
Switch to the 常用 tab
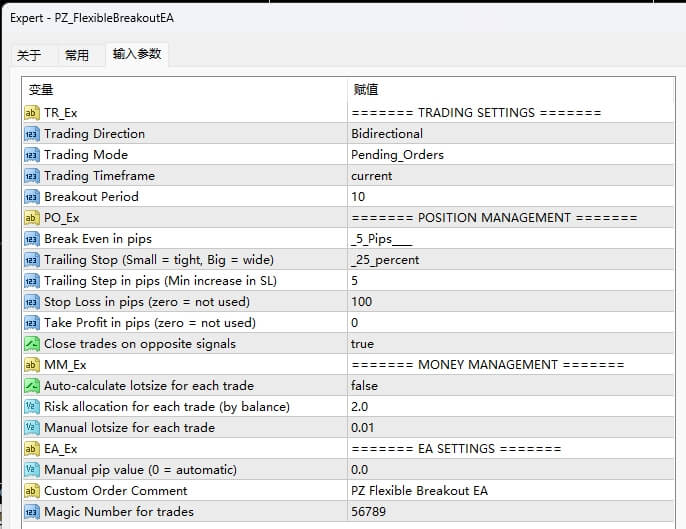pos(76,55)
